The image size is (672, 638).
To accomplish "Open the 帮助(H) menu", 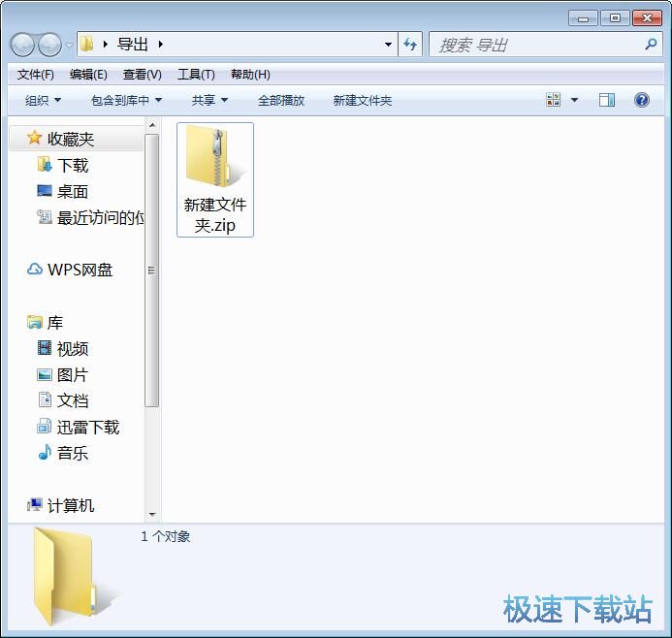I will [250, 75].
